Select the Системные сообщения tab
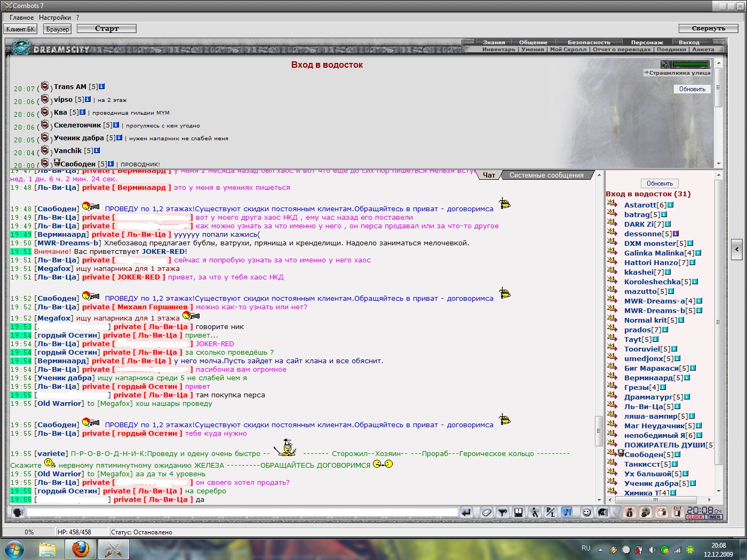The height and width of the screenshot is (560, 747). pos(546,175)
